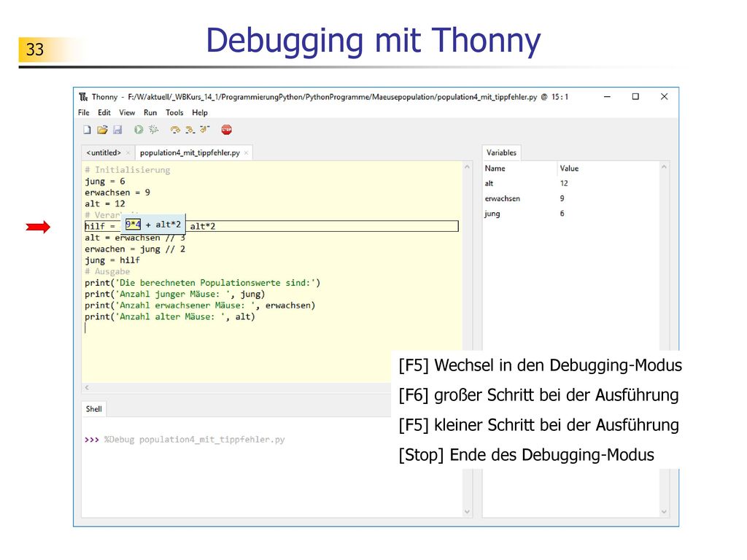This screenshot has width=747, height=560.
Task: Click the print line 'Anzahl erwachsener Mäuse'
Action: (200, 306)
